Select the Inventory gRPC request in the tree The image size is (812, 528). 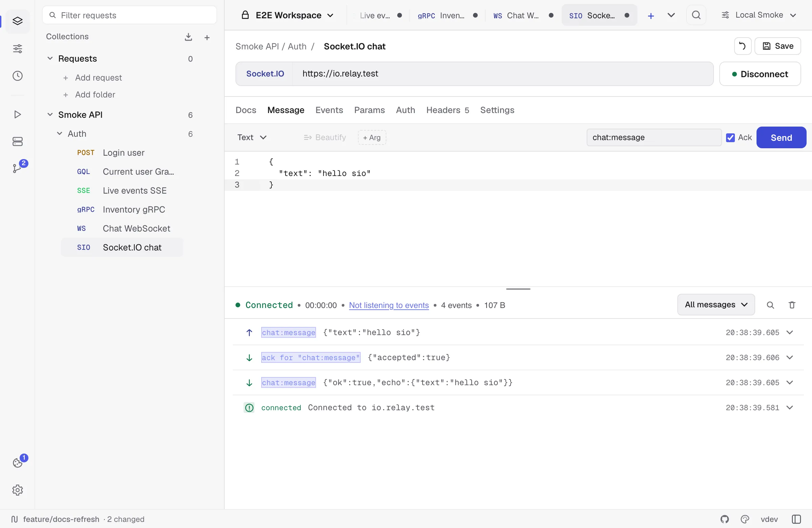[122, 210]
